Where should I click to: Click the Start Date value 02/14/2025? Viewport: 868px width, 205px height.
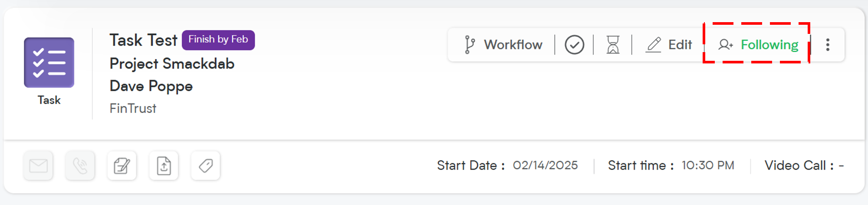[545, 165]
